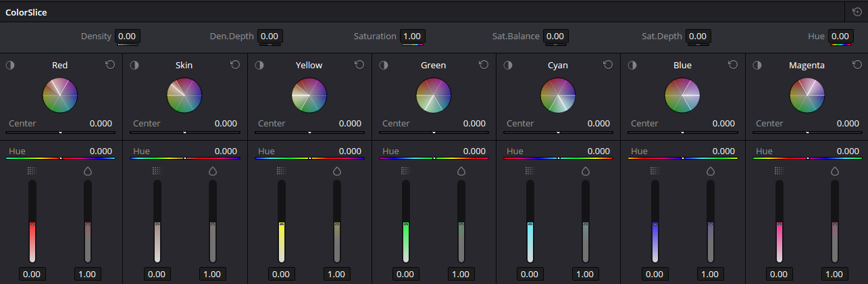
Task: Click the Cyan saturation droplet icon
Action: [x=586, y=171]
